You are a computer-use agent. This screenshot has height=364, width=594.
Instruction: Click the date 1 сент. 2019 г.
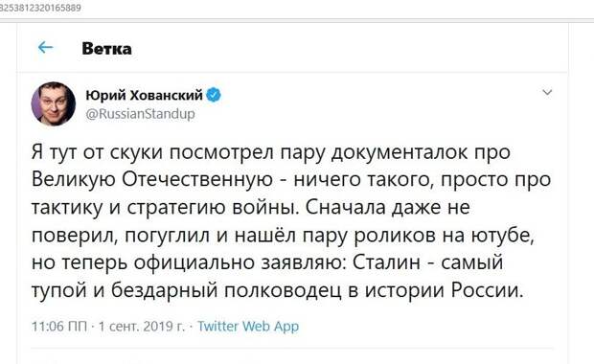tap(142, 326)
